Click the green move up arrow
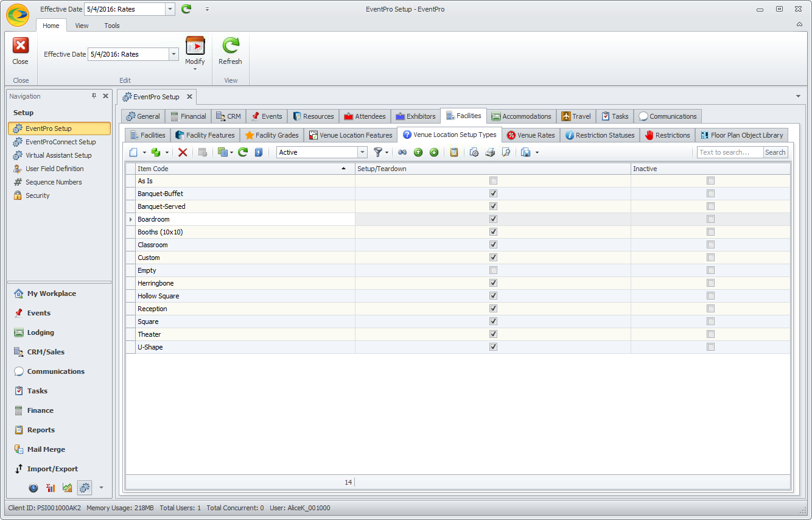Image resolution: width=812 pixels, height=520 pixels. 418,152
